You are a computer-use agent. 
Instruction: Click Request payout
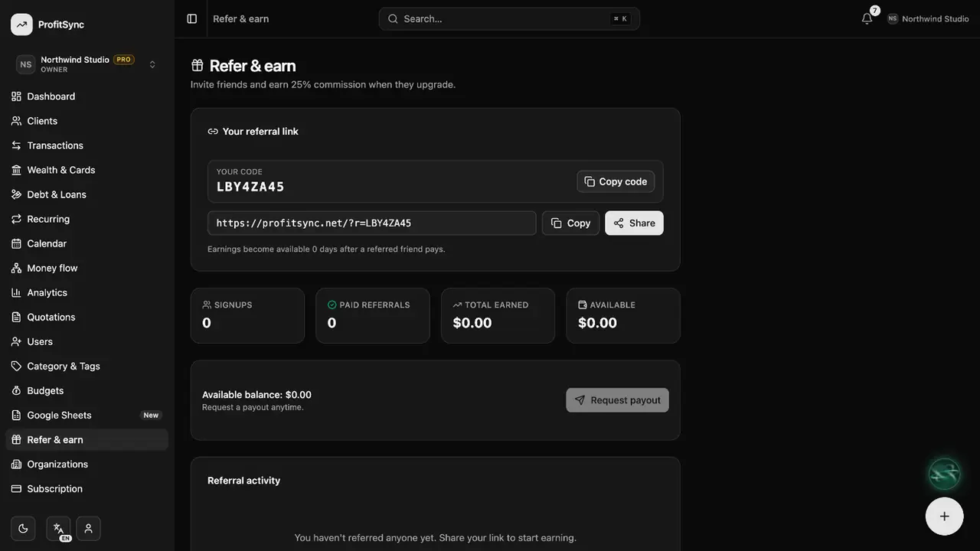point(617,400)
